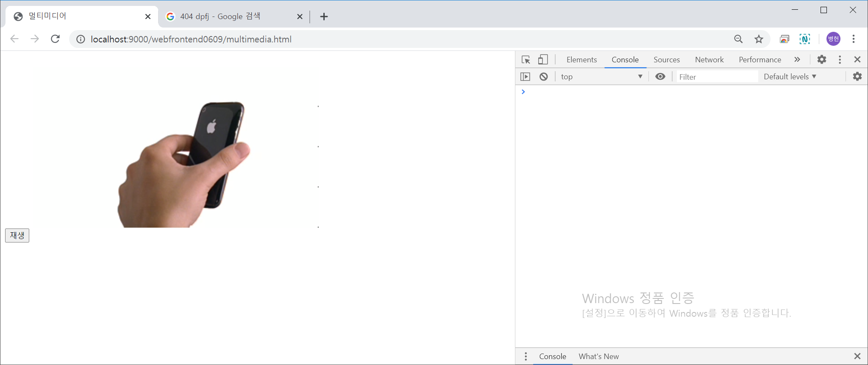Toggle the device toolbar in DevTools
Viewport: 868px width, 365px height.
coord(543,60)
